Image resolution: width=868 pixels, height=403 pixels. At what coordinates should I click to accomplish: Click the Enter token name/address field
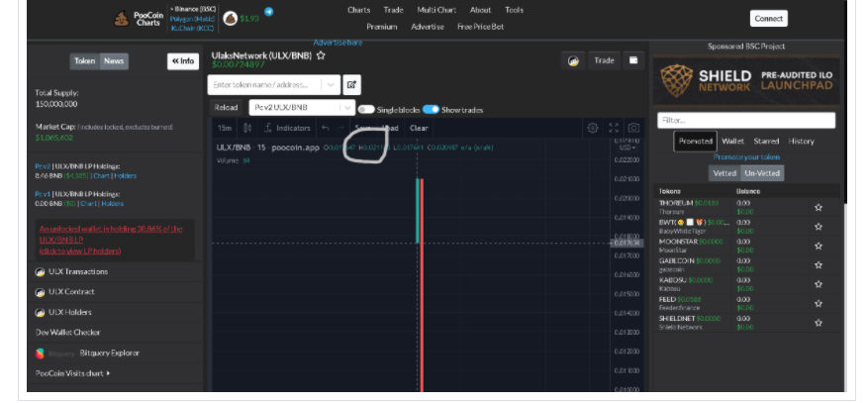tap(265, 85)
